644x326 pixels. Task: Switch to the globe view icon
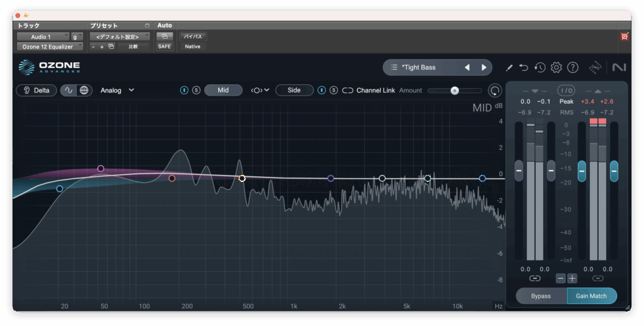84,90
